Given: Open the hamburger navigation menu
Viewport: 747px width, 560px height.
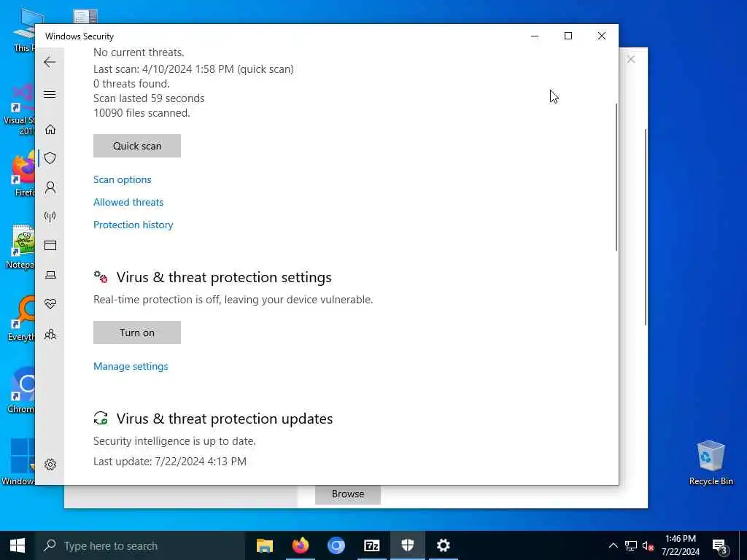Looking at the screenshot, I should [50, 94].
